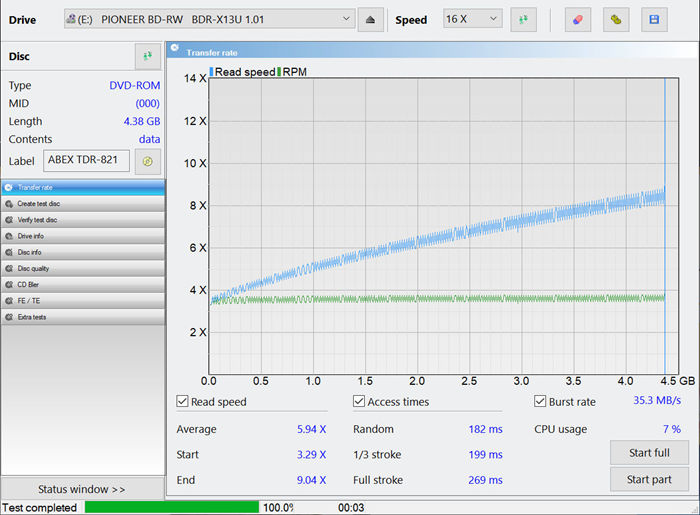Viewport: 700px width, 515px height.
Task: Click the green test progress bar
Action: [171, 507]
